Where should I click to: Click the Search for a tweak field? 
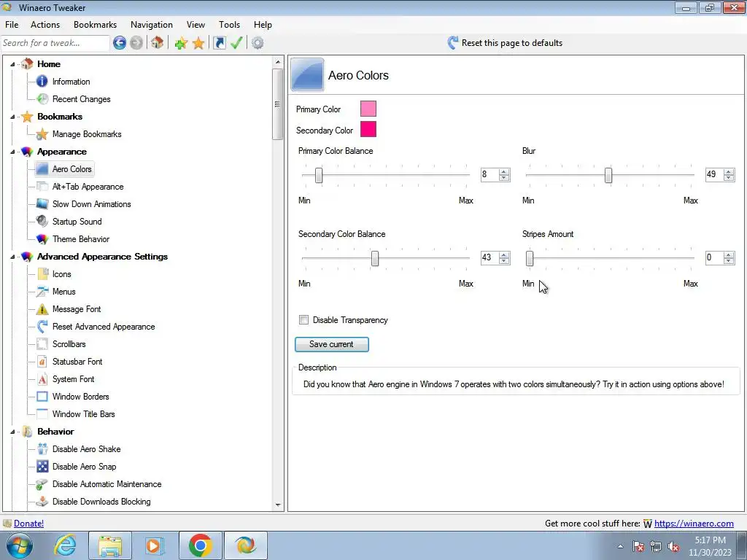55,43
